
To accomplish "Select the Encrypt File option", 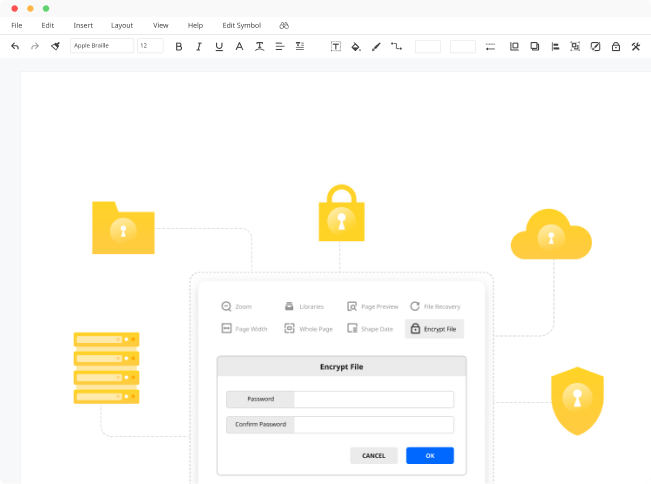I will tap(434, 329).
